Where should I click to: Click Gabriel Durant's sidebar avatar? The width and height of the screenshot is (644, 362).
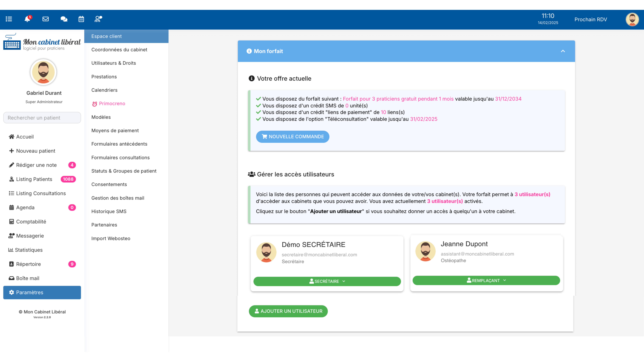43,72
